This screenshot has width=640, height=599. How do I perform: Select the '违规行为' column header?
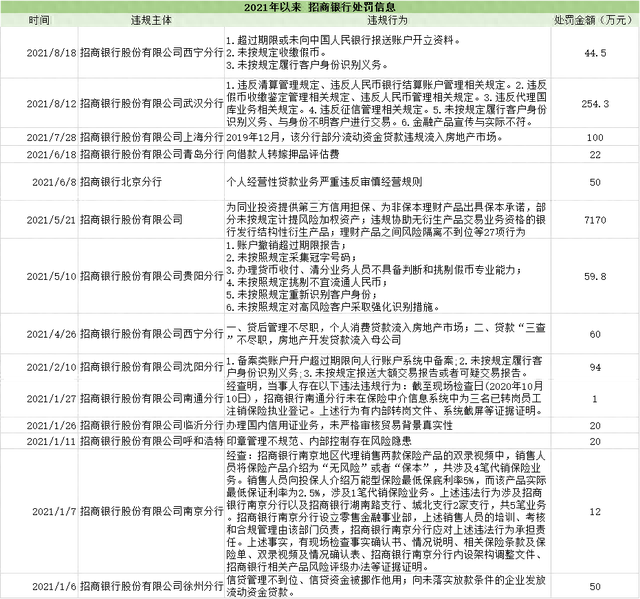pyautogui.click(x=387, y=20)
